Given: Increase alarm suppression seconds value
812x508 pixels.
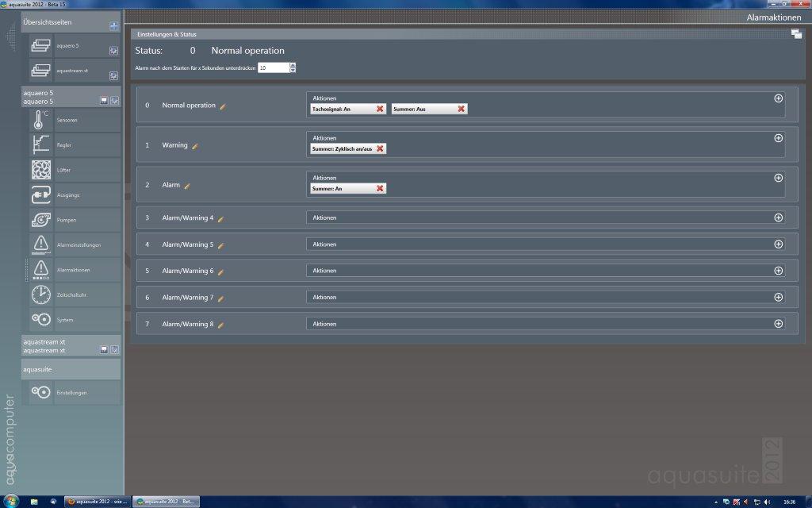Looking at the screenshot, I should [x=293, y=65].
